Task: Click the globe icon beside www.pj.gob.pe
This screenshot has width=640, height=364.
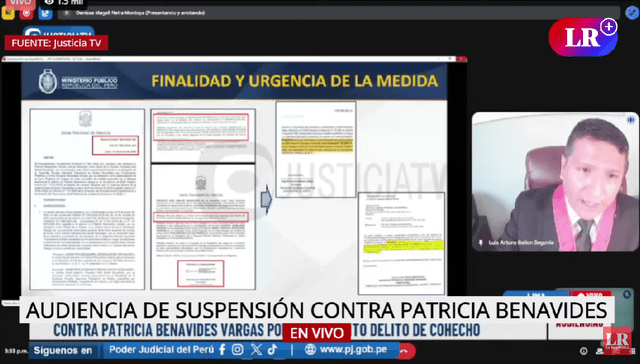Action: pyautogui.click(x=310, y=350)
